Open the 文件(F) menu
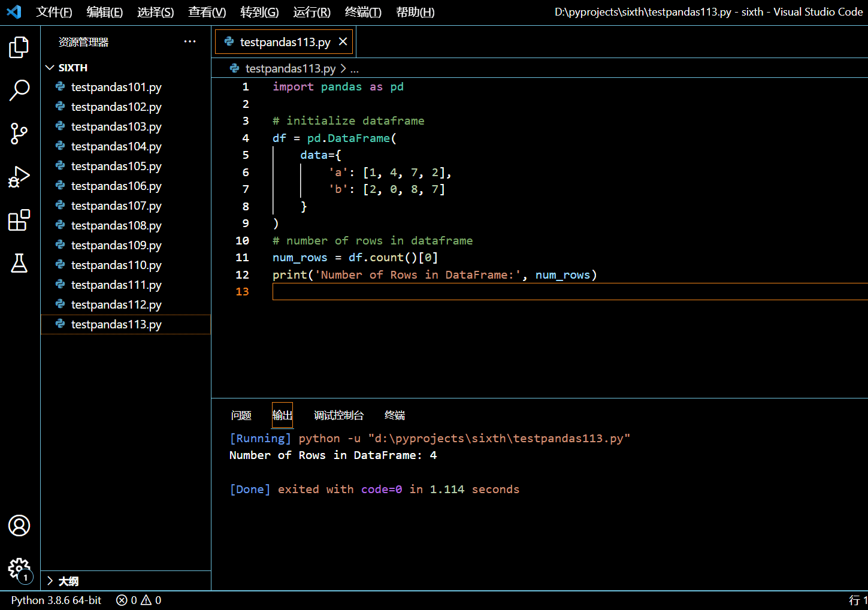The width and height of the screenshot is (868, 610). (54, 12)
